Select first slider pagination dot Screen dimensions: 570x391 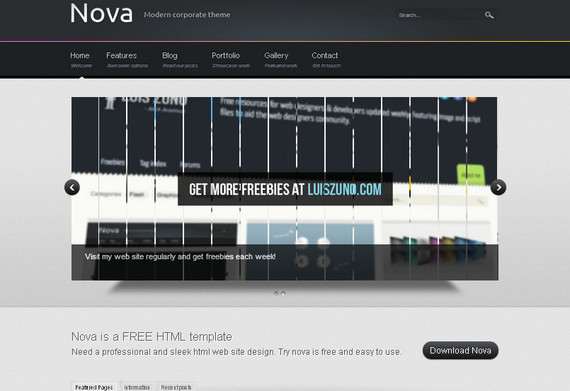click(x=276, y=293)
